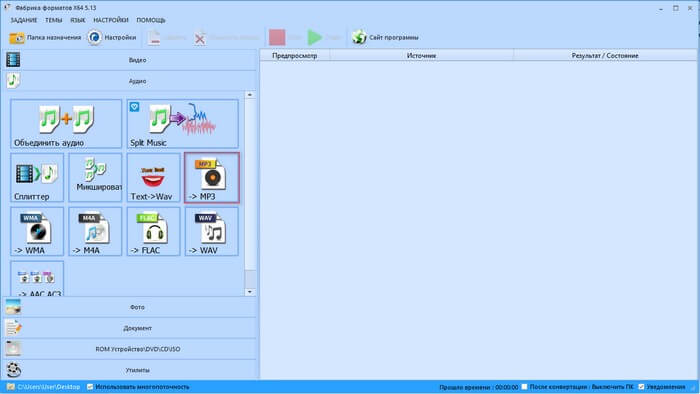Open the ЗАДАНИЕ menu

pyautogui.click(x=24, y=20)
